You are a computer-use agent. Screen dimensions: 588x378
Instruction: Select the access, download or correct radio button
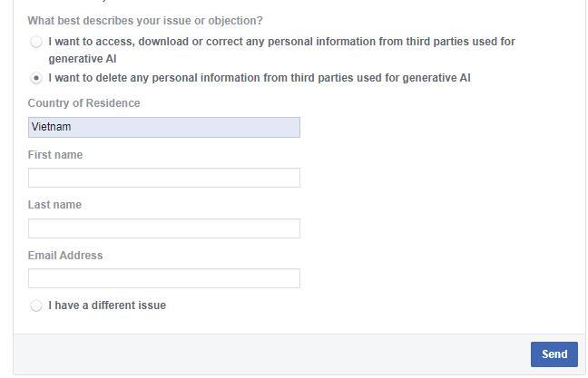click(x=36, y=42)
